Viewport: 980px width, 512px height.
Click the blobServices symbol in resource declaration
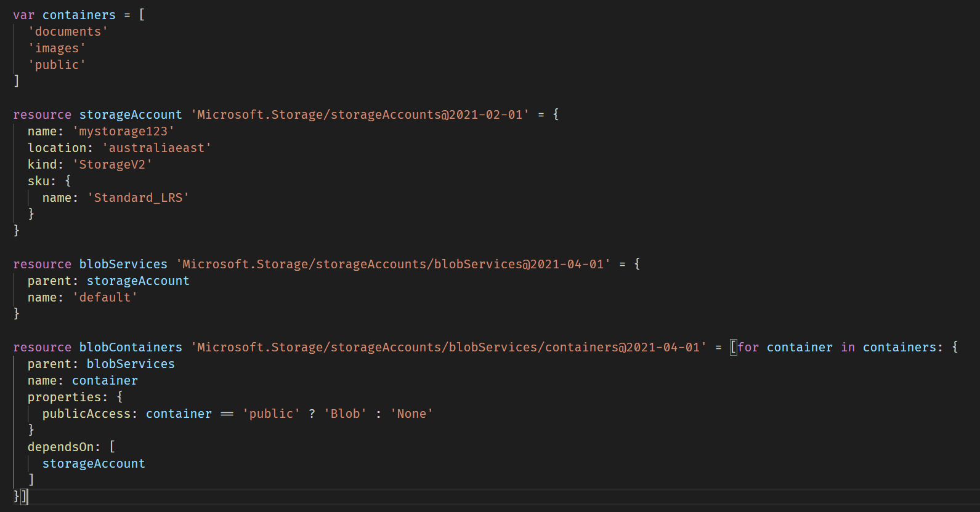(x=123, y=264)
